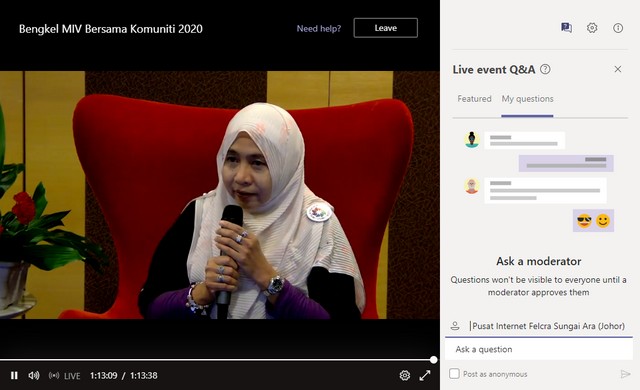This screenshot has height=390, width=640.
Task: Click help icon beside Live event Q&A
Action: [545, 69]
